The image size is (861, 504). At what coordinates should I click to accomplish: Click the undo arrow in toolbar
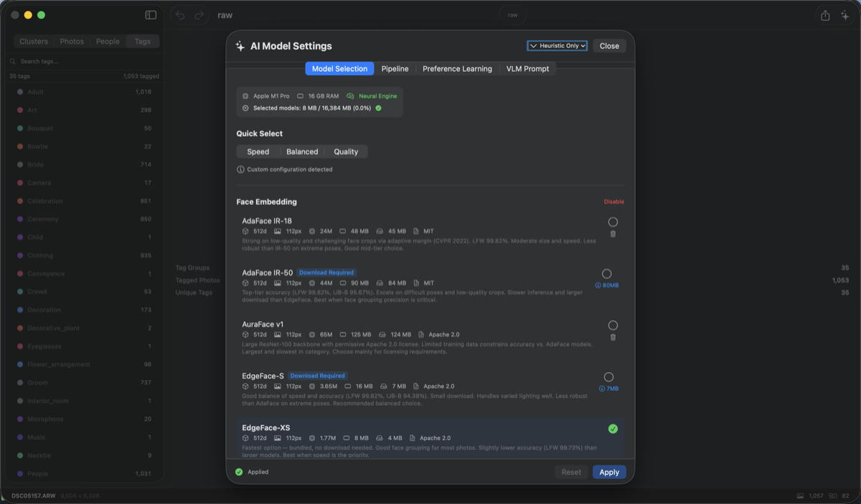(180, 15)
